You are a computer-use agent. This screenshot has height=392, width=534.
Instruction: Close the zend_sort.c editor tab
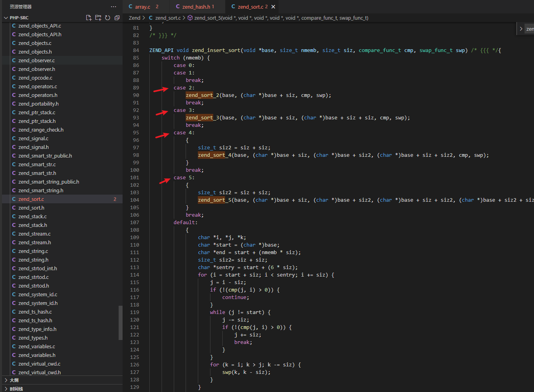click(x=273, y=7)
